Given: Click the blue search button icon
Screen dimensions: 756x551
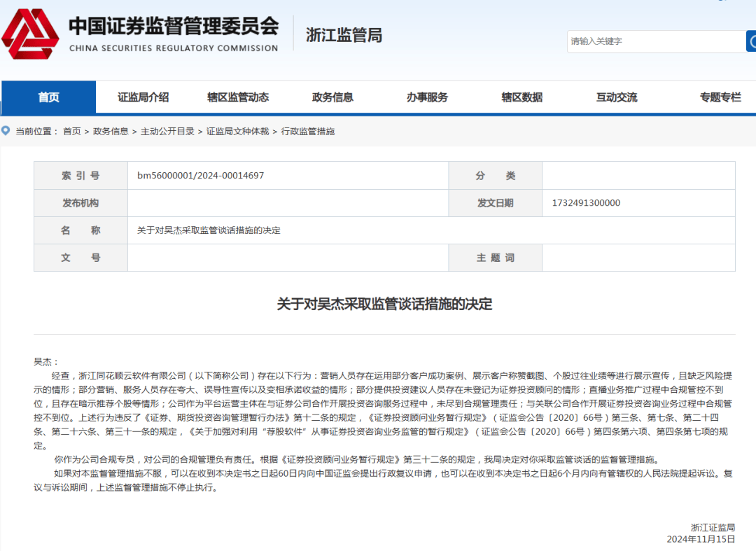Looking at the screenshot, I should 751,41.
